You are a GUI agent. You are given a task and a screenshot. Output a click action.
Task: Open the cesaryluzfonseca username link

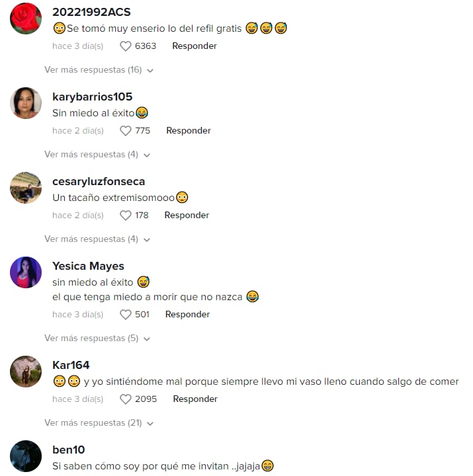tap(99, 182)
